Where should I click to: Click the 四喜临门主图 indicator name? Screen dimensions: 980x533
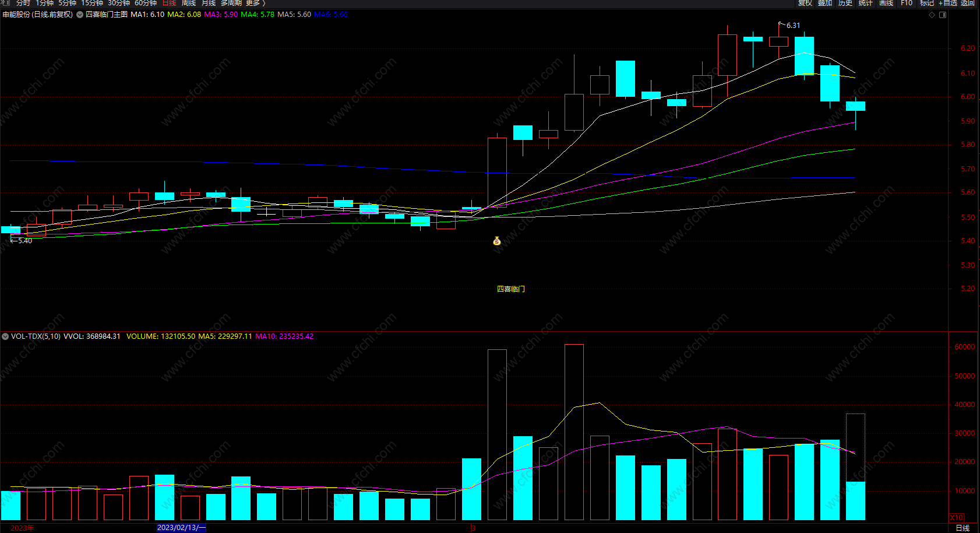107,15
